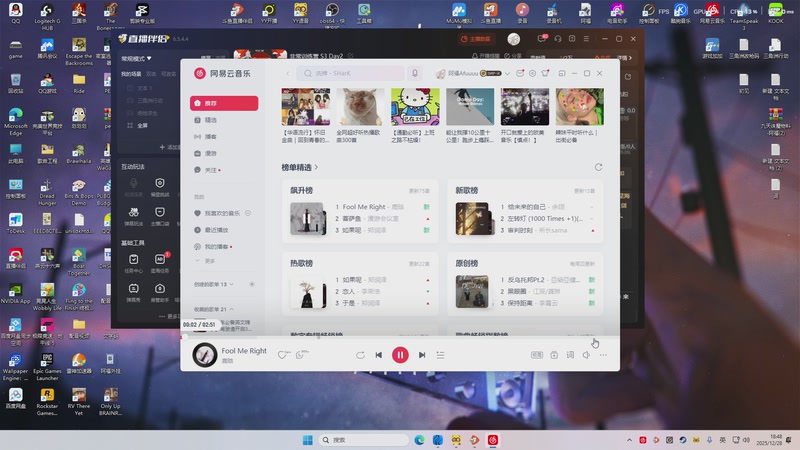Viewport: 800px width, 450px height.
Task: Switch to mini player mode icon
Action: [x=562, y=73]
